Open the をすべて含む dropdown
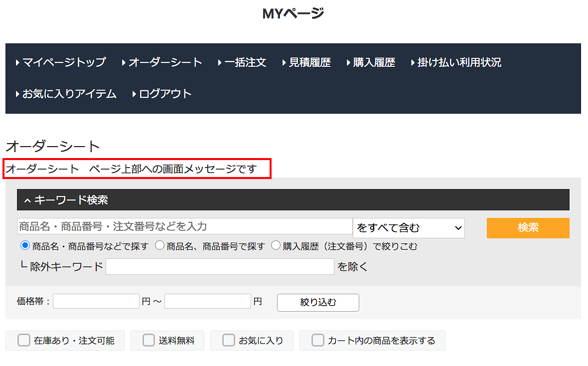The width and height of the screenshot is (588, 366). [x=409, y=228]
